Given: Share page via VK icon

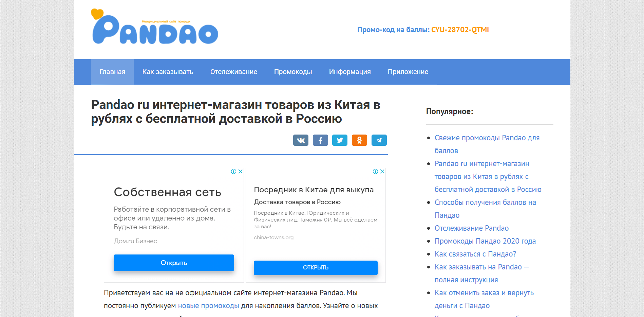Looking at the screenshot, I should tap(301, 140).
